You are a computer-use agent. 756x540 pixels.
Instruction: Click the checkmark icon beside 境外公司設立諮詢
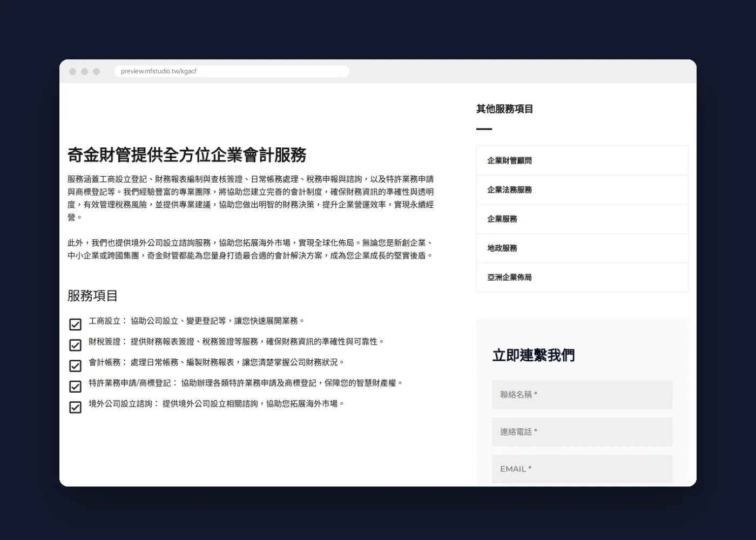75,407
